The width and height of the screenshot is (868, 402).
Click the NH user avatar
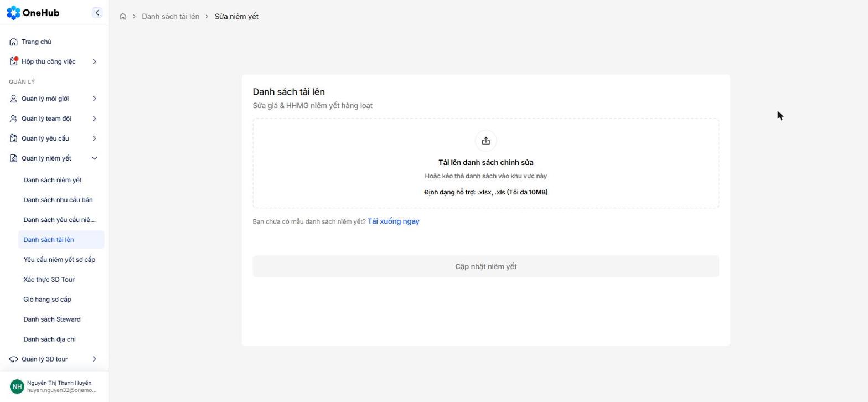click(17, 386)
